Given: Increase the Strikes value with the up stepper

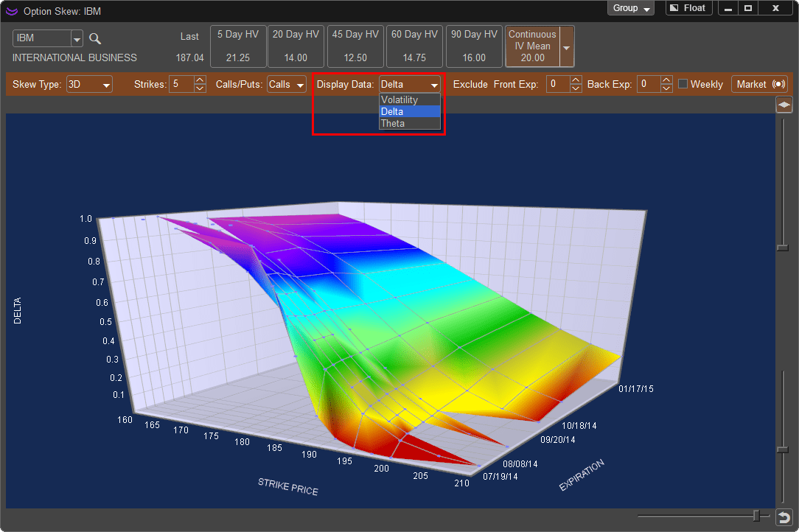Looking at the screenshot, I should [x=199, y=80].
